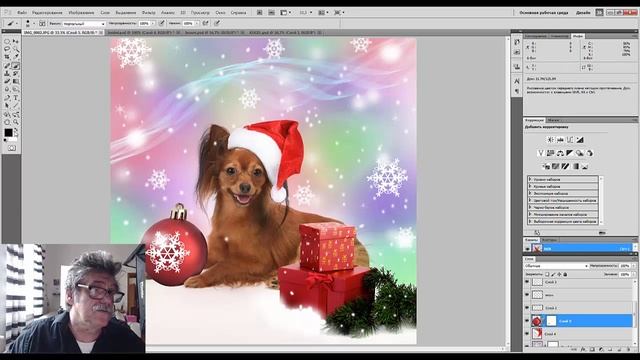Open the Файл menu

(x=22, y=13)
